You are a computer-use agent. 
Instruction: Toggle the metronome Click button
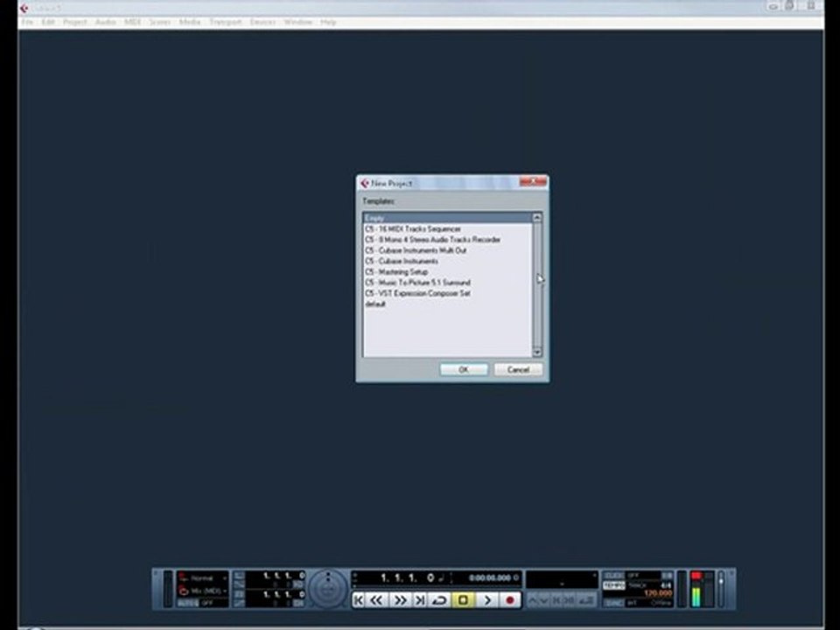click(x=614, y=576)
